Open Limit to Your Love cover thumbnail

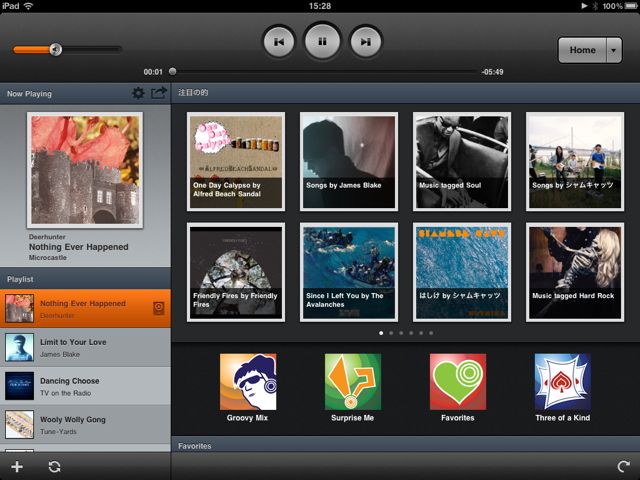pos(20,347)
